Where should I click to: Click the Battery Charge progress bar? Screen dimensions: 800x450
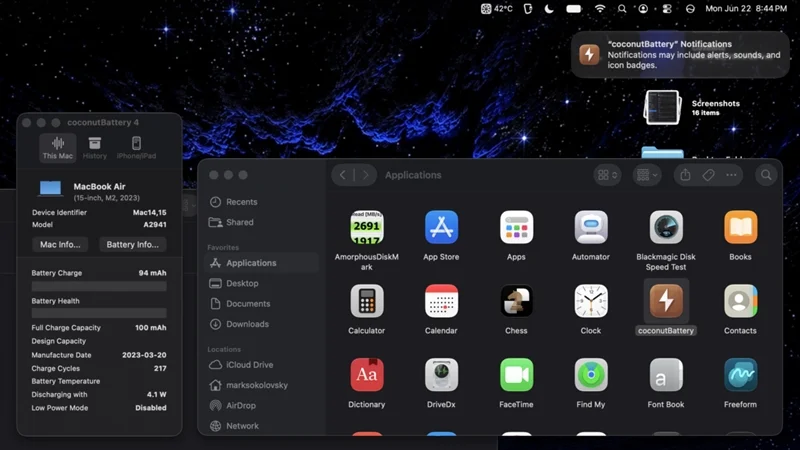pos(99,286)
